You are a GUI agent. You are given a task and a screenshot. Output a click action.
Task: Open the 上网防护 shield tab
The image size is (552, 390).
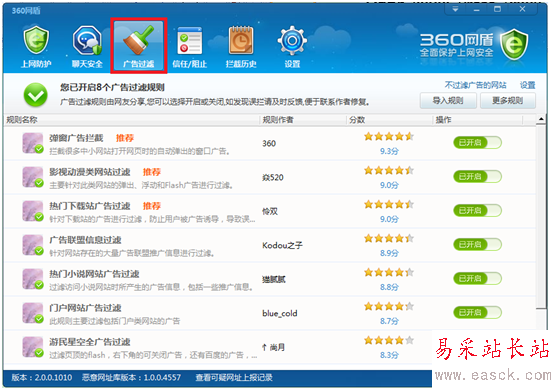36,46
